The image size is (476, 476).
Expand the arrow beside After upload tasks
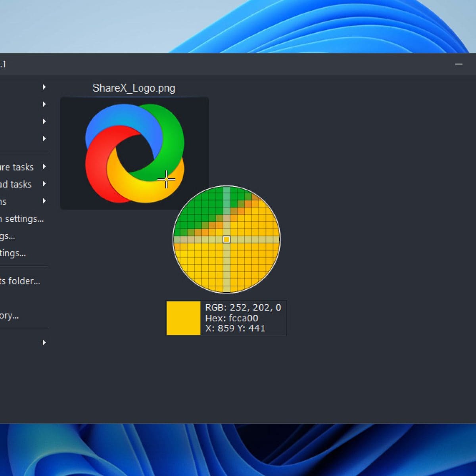tap(44, 184)
